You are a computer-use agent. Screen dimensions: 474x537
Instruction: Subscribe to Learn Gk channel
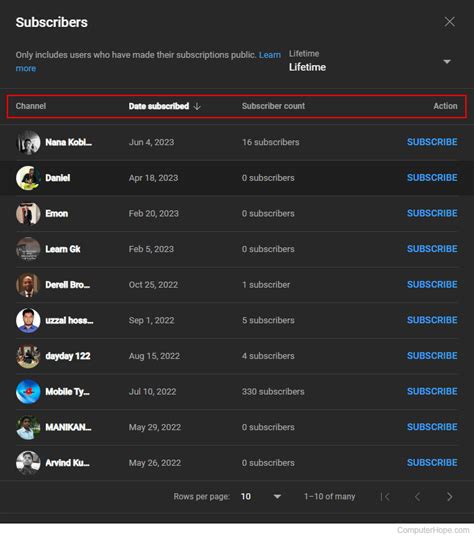click(x=432, y=249)
